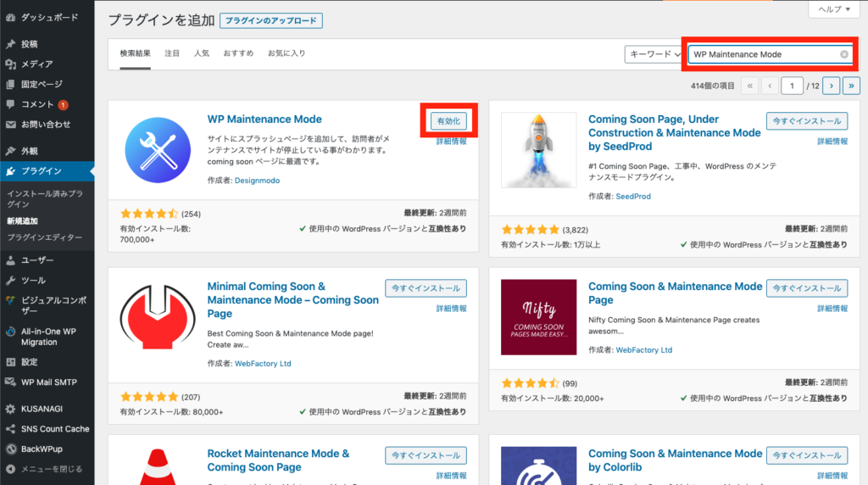
Task: Open プラグインエディター submenu item
Action: pyautogui.click(x=44, y=237)
